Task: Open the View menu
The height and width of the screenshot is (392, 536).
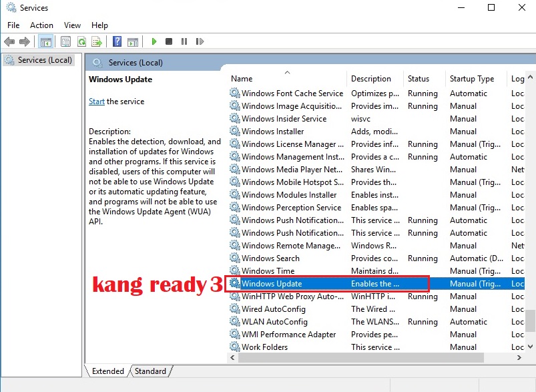Action: click(72, 25)
